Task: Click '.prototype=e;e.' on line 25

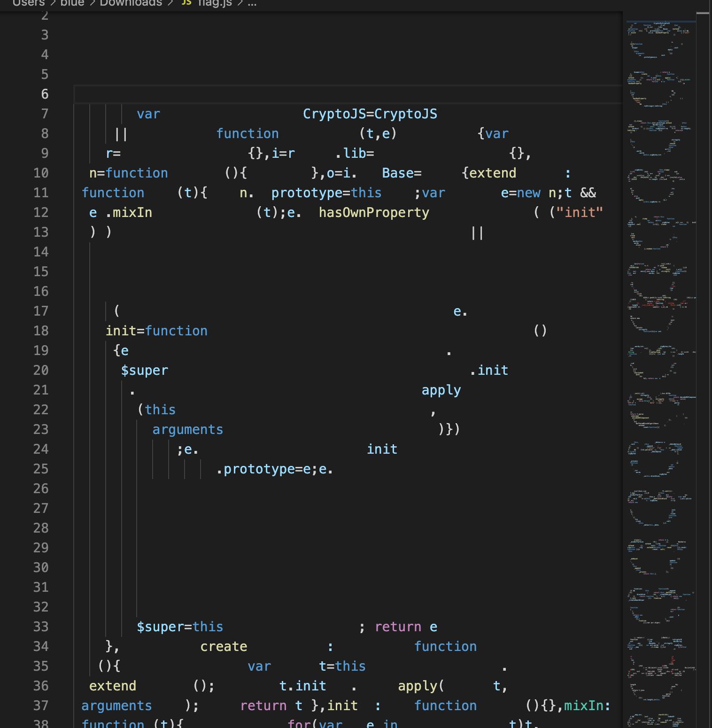Action: [x=275, y=469]
